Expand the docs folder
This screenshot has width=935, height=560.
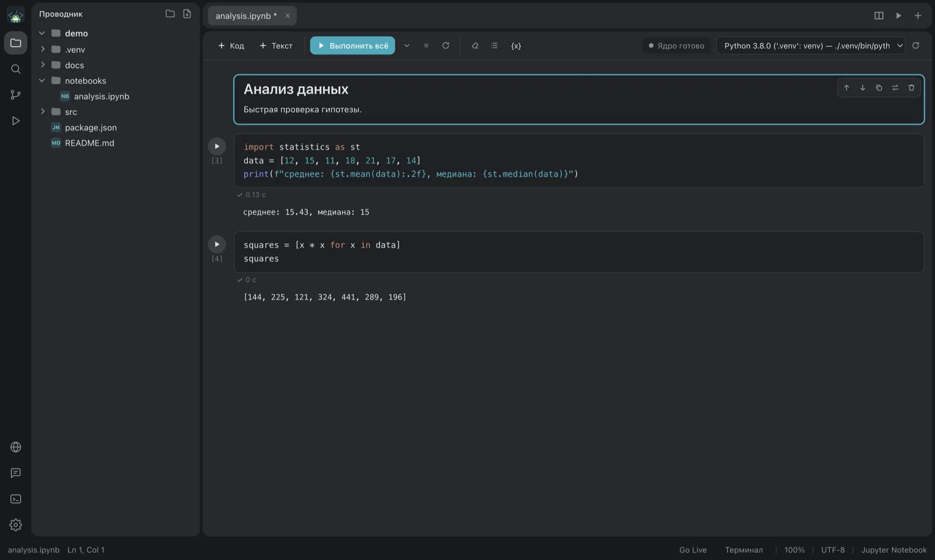pyautogui.click(x=42, y=65)
